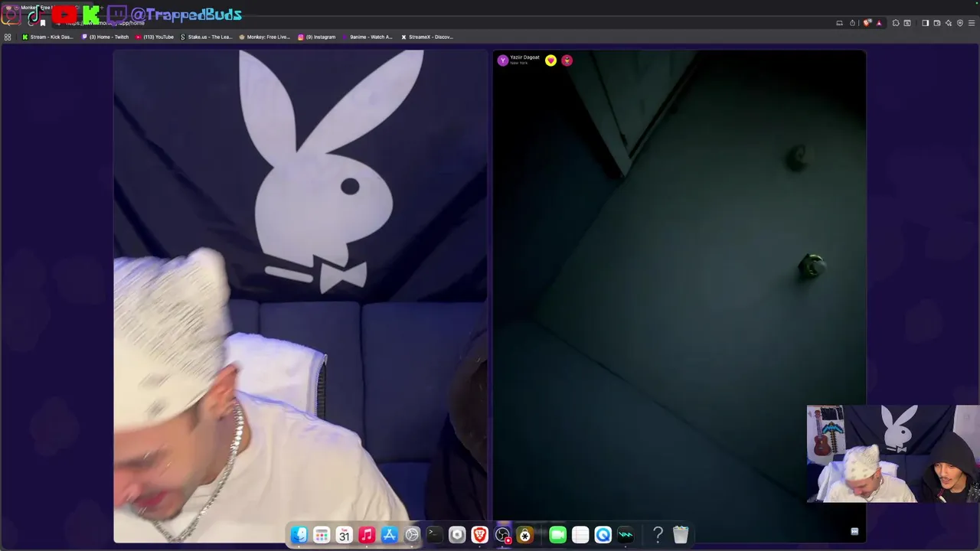This screenshot has width=980, height=551.
Task: Click the remote video feed of Yazir Dagoat
Action: click(679, 297)
